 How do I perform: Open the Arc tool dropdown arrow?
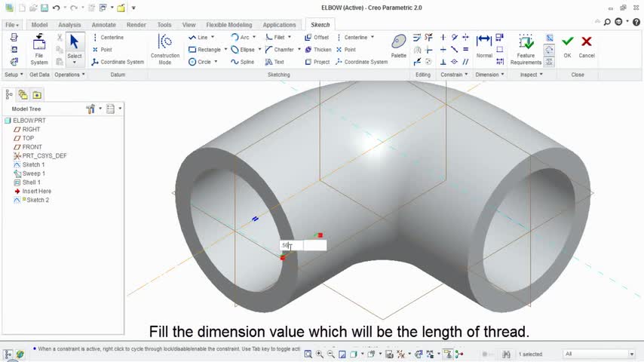(x=254, y=38)
